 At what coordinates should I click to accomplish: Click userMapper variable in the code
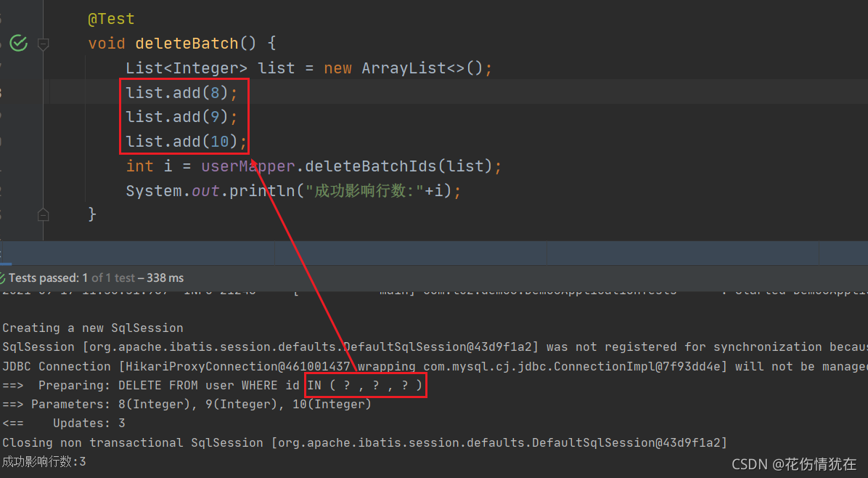coord(248,166)
